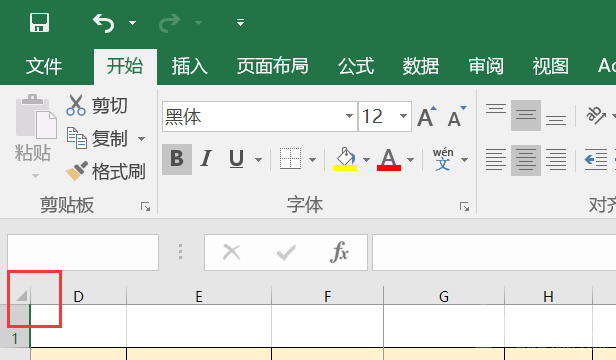Click into the formula bar input
Image resolution: width=616 pixels, height=360 pixels.
pos(494,252)
